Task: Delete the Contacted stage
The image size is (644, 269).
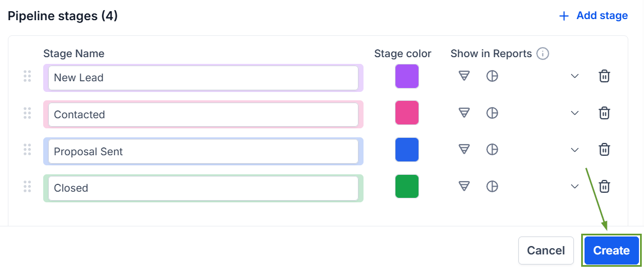Action: (604, 113)
